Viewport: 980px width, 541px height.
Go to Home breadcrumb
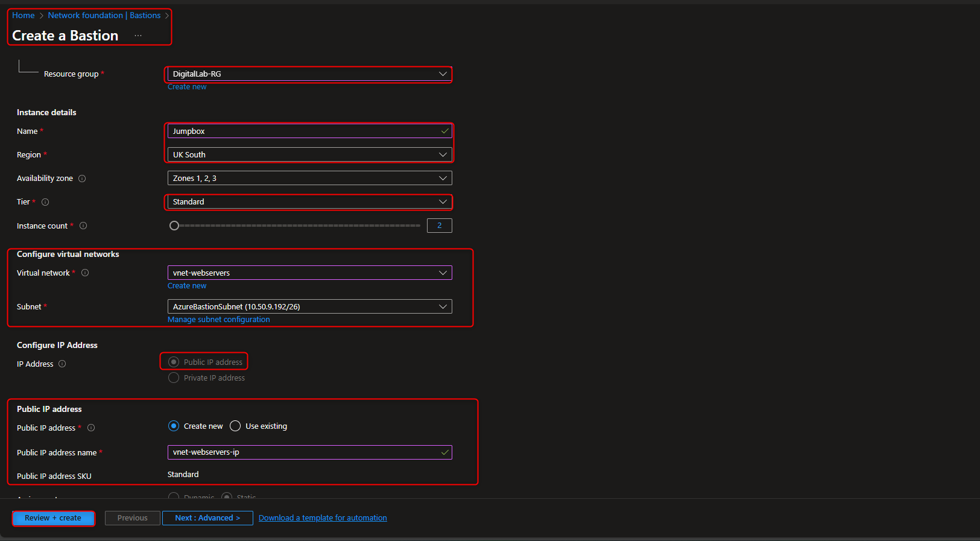click(x=24, y=15)
